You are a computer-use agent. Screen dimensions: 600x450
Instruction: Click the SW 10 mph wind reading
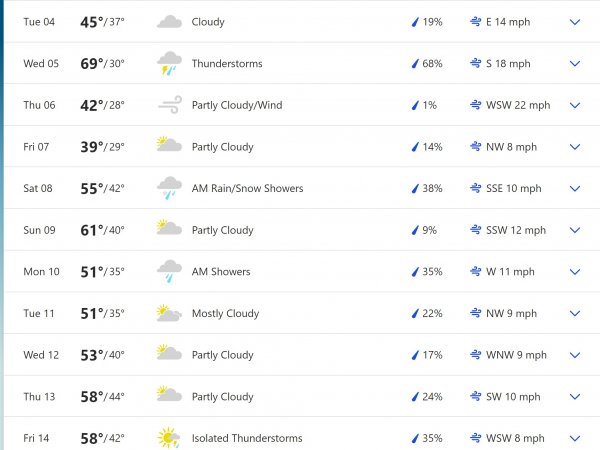[513, 397]
